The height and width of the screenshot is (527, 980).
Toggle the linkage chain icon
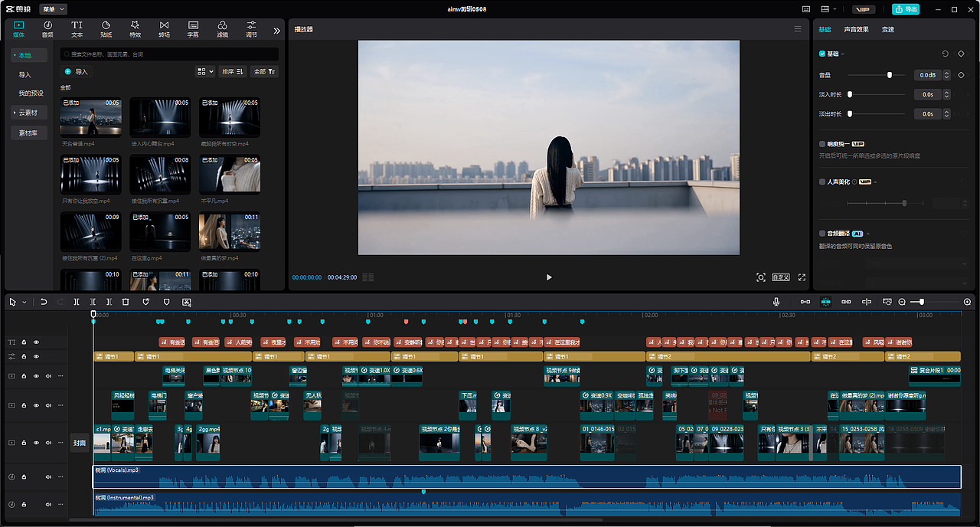(846, 302)
